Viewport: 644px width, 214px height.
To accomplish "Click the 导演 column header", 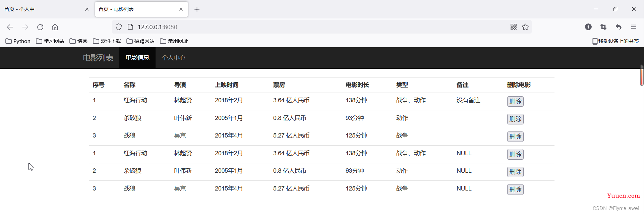I will pos(180,85).
